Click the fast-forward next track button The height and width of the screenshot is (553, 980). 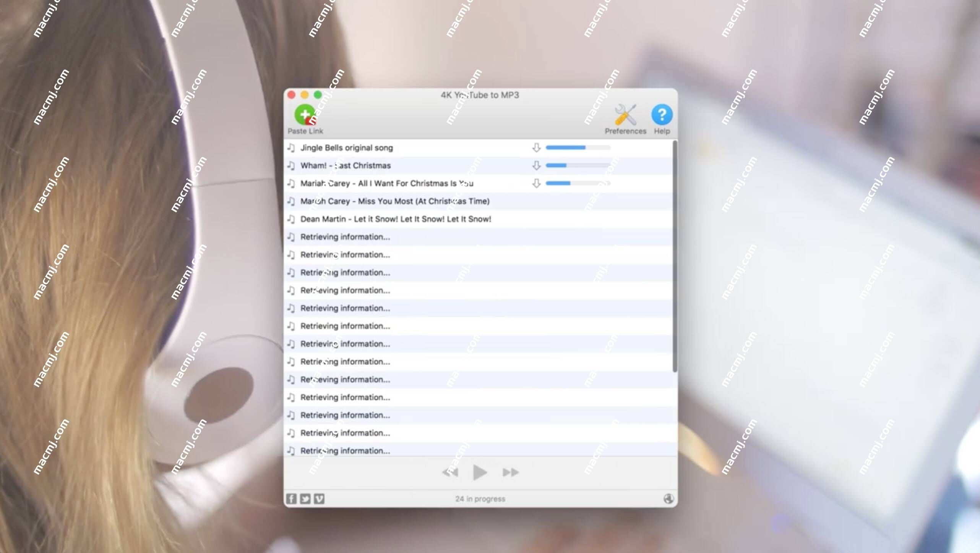(511, 472)
